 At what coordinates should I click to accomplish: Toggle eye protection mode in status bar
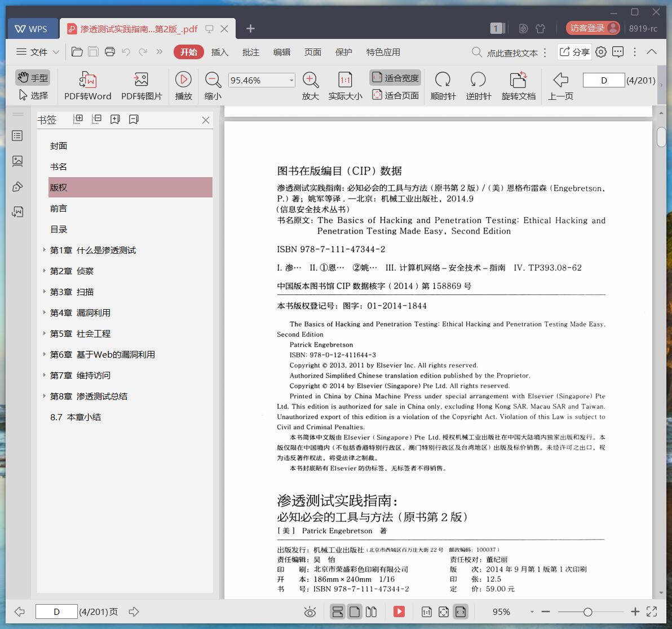coord(310,612)
